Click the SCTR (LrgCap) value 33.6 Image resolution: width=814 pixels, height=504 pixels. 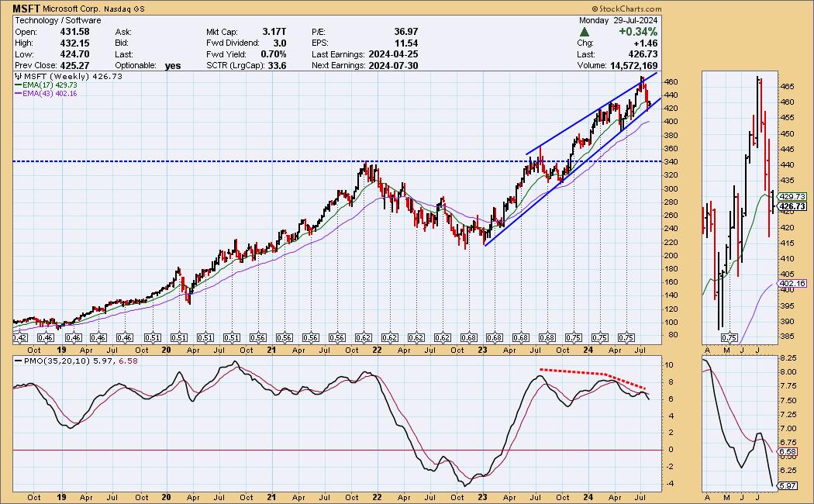[278, 65]
